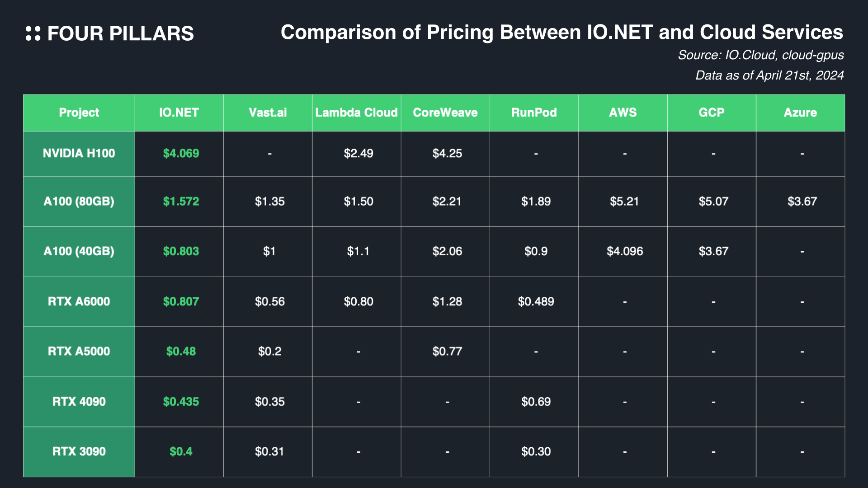
Task: Click the pricing comparison title
Action: pyautogui.click(x=561, y=33)
